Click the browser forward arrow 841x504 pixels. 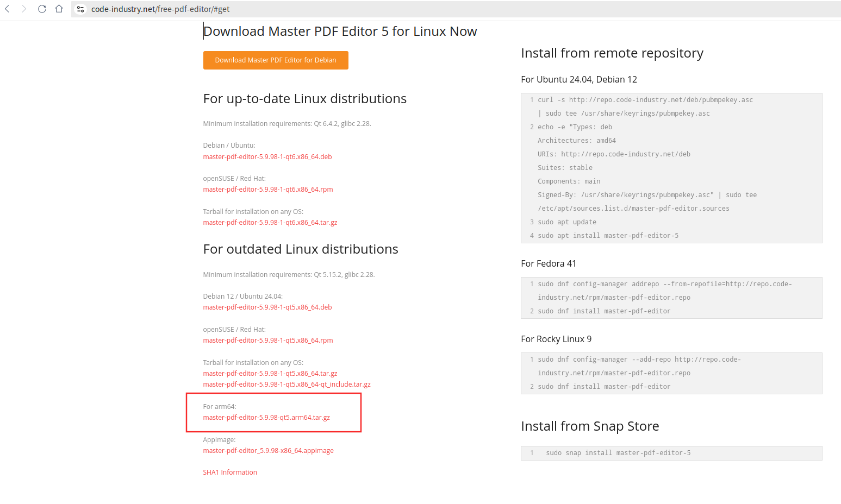[24, 9]
